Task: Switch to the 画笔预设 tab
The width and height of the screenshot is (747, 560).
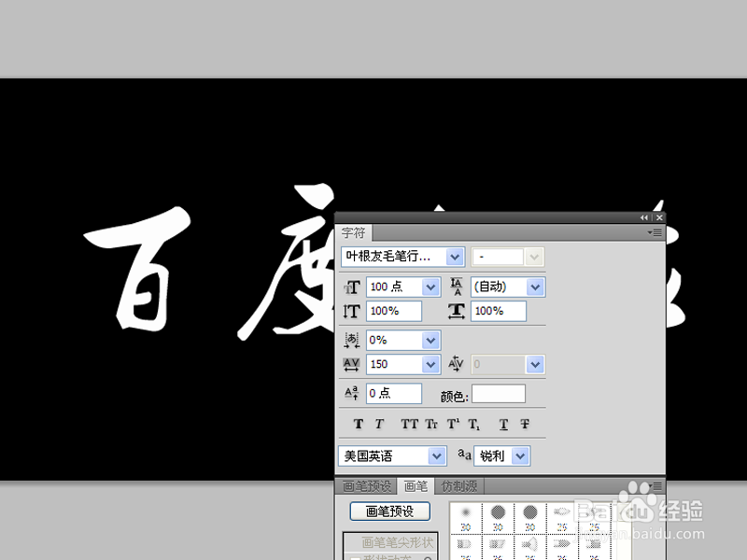Action: [367, 486]
